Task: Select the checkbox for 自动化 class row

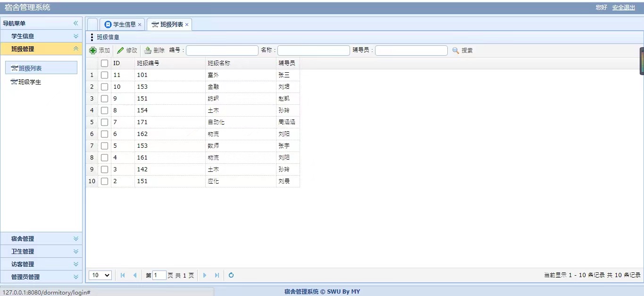Action: coord(104,122)
